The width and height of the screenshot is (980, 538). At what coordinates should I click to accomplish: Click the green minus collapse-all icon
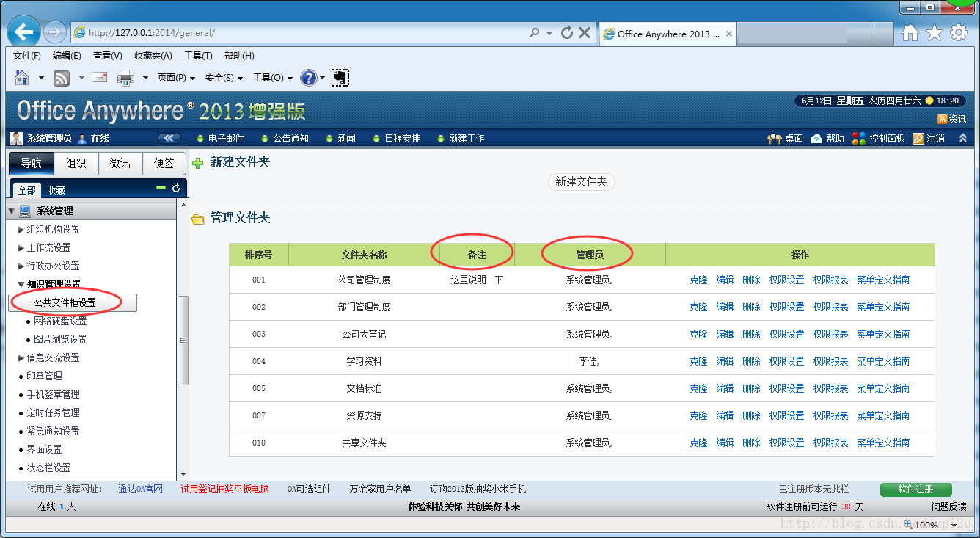coord(161,188)
